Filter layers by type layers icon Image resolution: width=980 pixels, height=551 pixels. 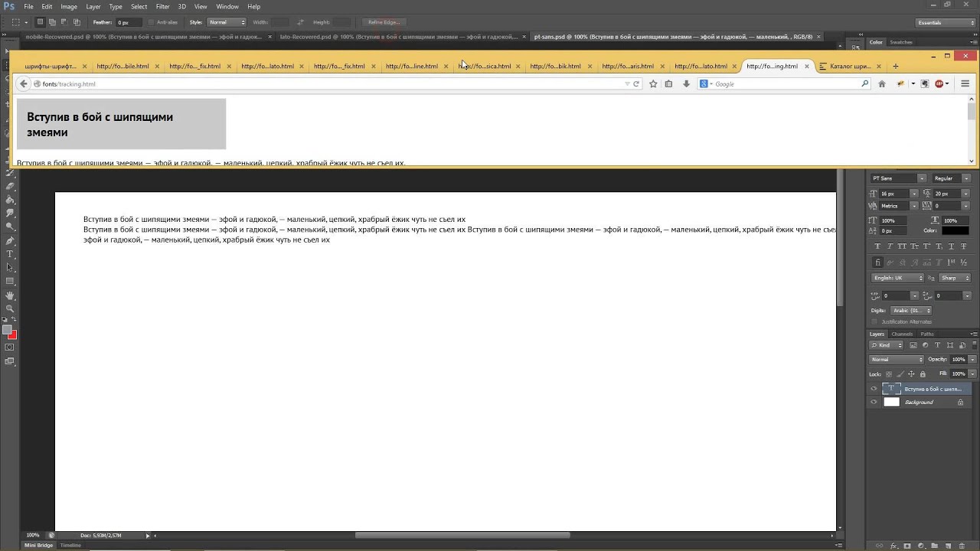(x=937, y=345)
